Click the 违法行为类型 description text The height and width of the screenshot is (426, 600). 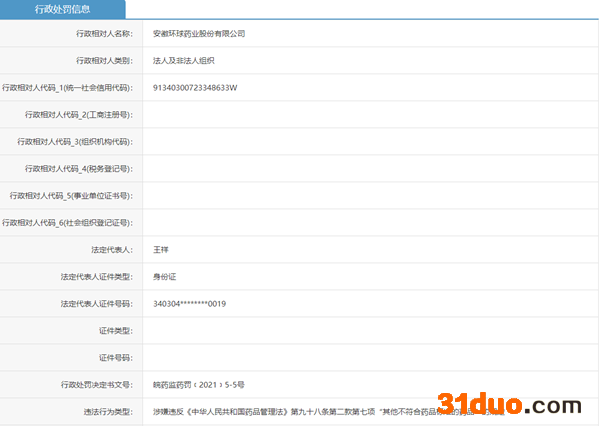click(330, 411)
